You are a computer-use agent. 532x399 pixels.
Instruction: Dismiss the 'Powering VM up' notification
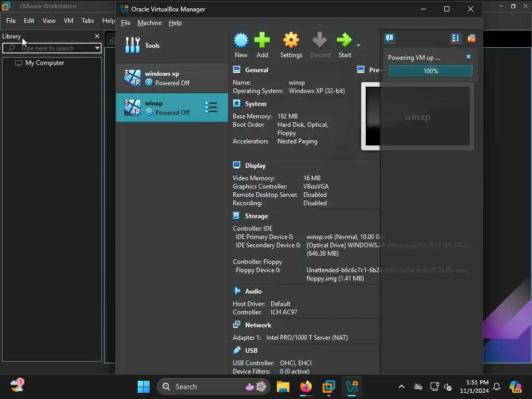[469, 57]
